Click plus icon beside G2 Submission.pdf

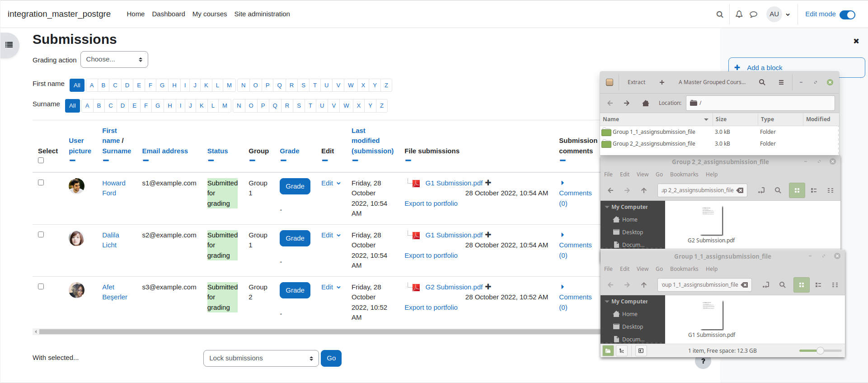pos(488,287)
